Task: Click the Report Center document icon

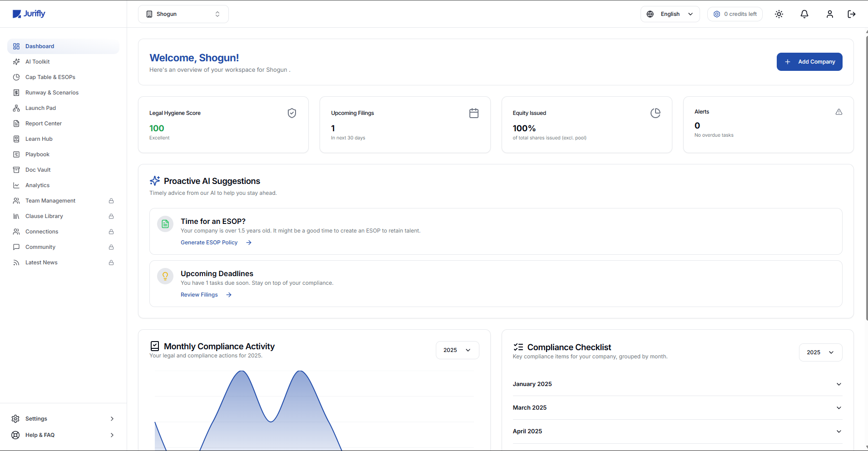Action: (x=16, y=124)
